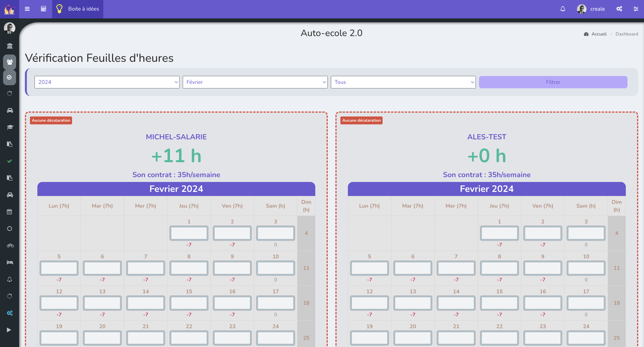Open the calculator icon in the top bar
Screen dimensions: 644x347
44,9
